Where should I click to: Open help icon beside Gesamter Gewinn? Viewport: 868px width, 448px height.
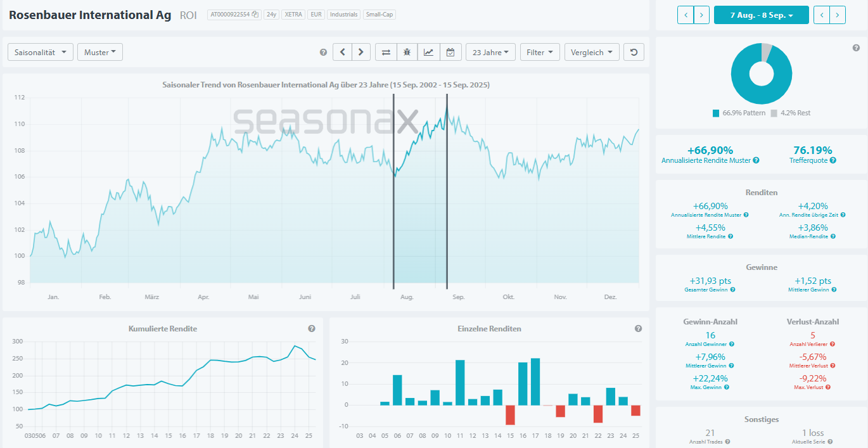click(733, 290)
